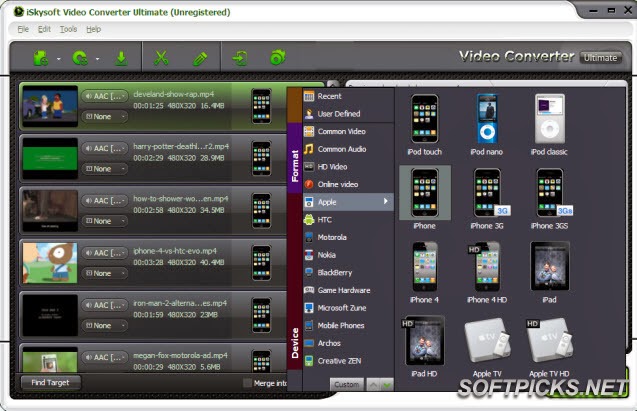Choose the Microsoft Zune device category
This screenshot has width=637, height=411.
click(x=349, y=308)
